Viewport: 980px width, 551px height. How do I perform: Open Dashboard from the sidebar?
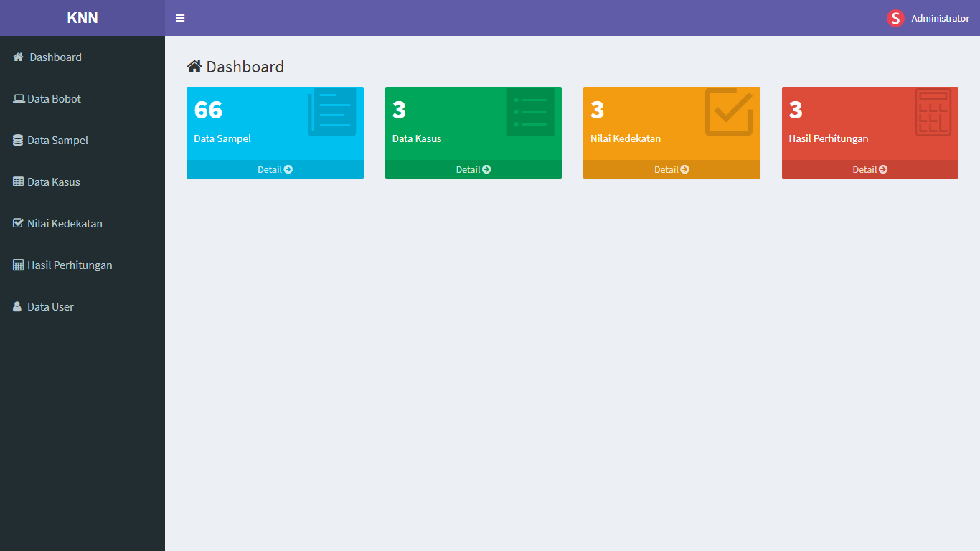tap(55, 57)
